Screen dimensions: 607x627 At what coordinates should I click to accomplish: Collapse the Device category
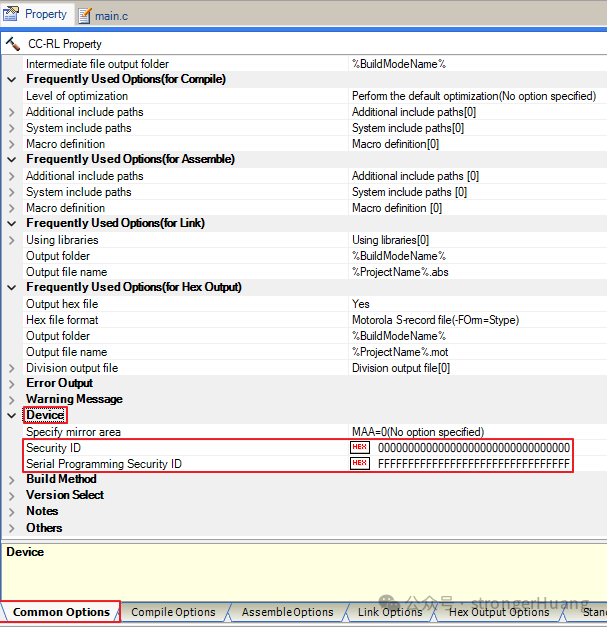click(12, 415)
